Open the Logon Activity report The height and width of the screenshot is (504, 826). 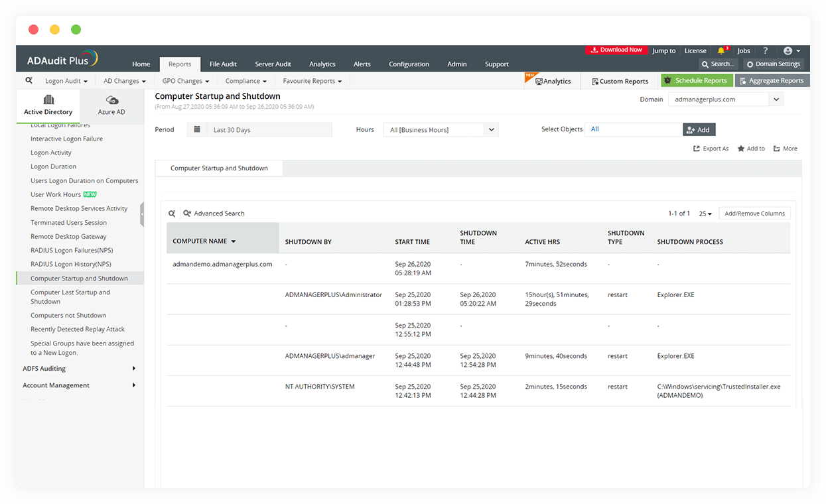pyautogui.click(x=51, y=153)
